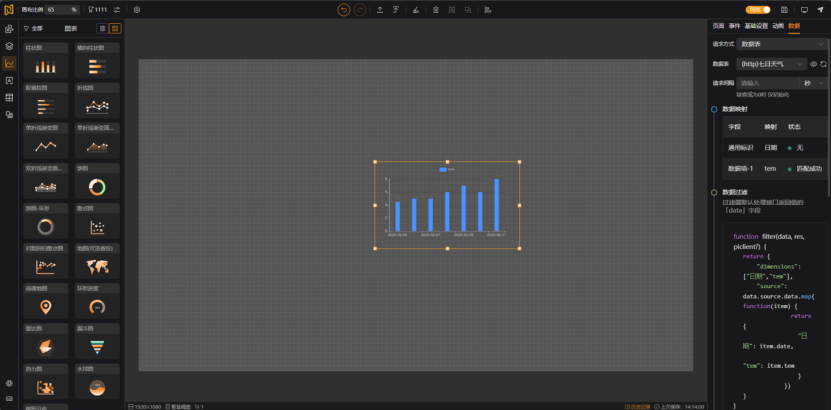
Task: Switch component list to list view
Action: 103,29
